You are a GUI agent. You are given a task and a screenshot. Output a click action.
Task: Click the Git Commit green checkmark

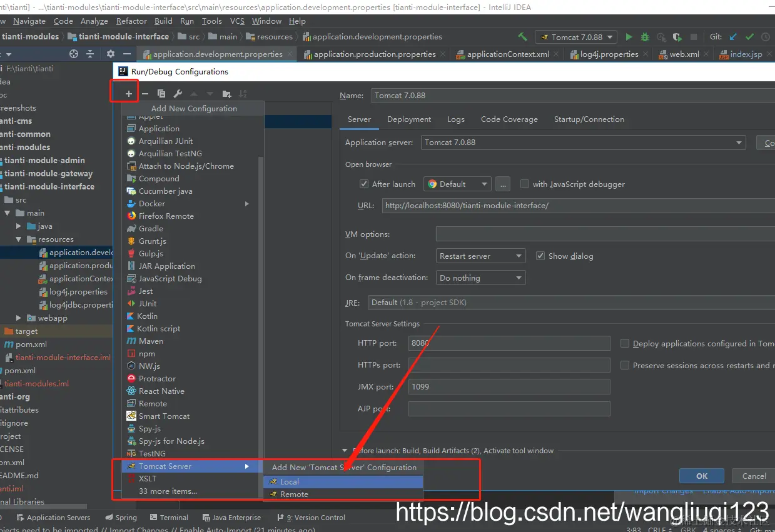click(749, 37)
